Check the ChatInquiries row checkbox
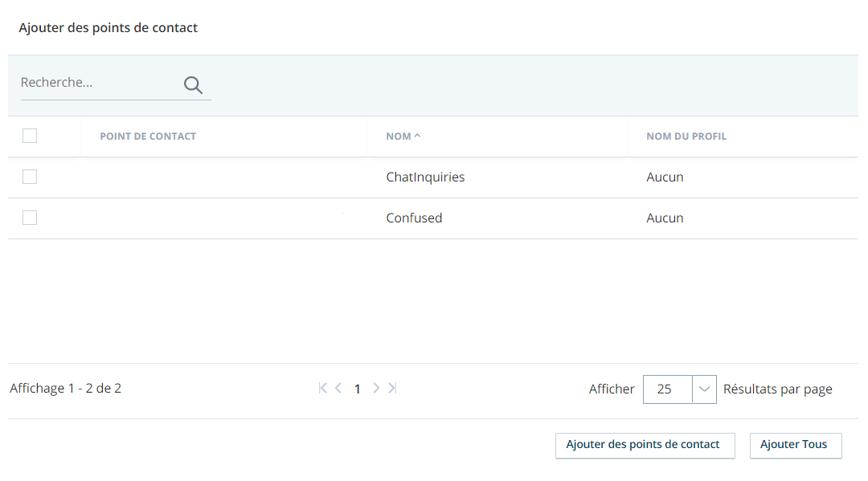This screenshot has width=868, height=481. (x=30, y=177)
